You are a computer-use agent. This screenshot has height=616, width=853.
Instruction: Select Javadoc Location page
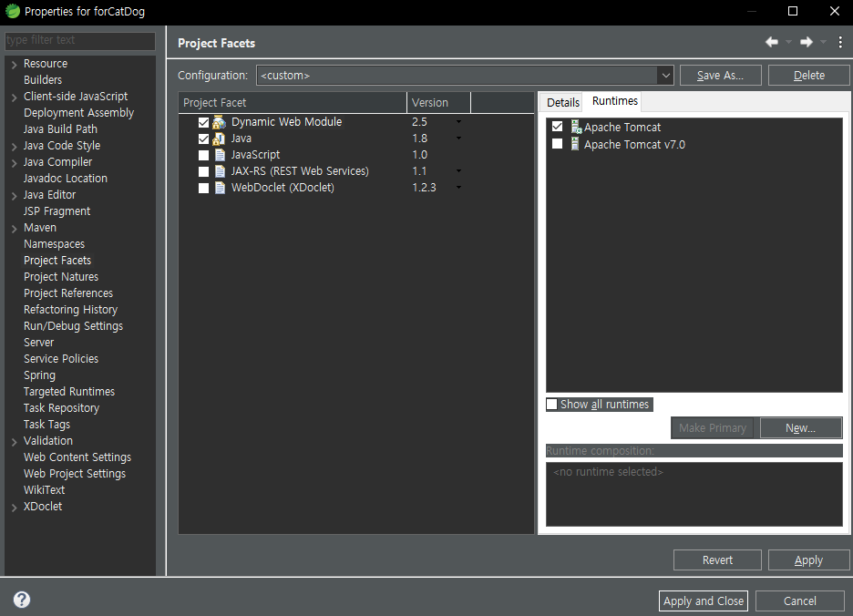coord(66,179)
